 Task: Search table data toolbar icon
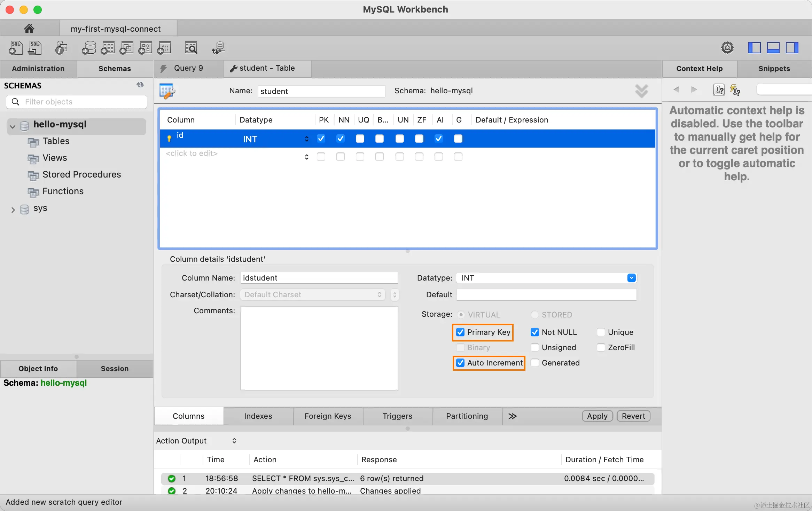(x=191, y=48)
